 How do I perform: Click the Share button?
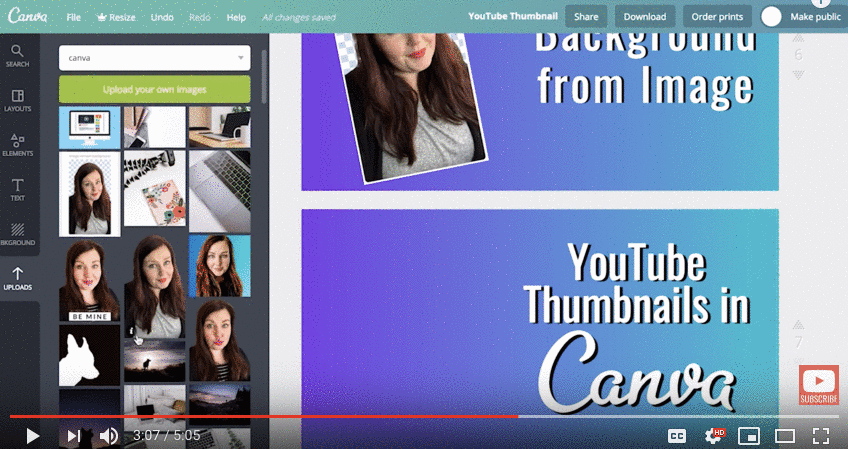click(586, 17)
